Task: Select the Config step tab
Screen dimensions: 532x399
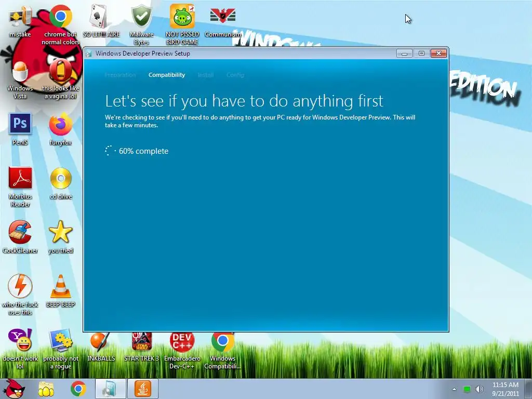Action: click(x=235, y=75)
